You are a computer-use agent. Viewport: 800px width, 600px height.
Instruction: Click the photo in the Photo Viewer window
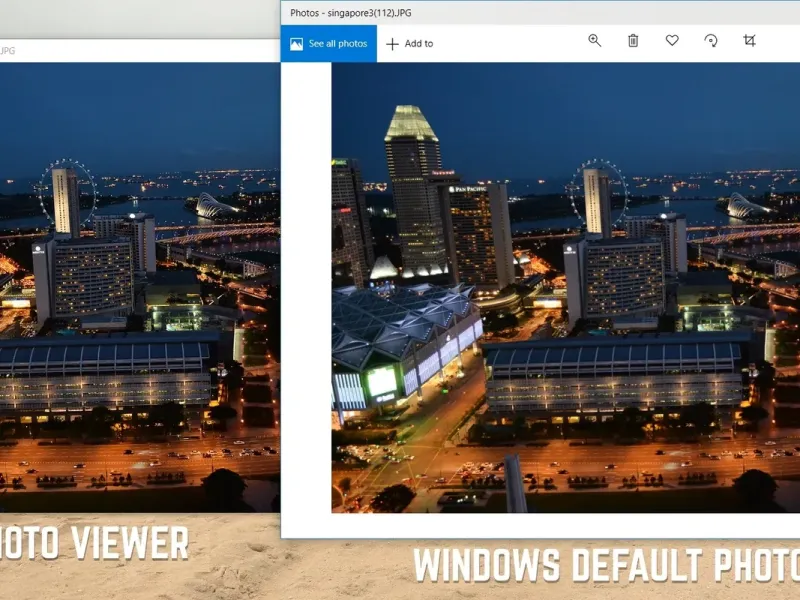click(x=140, y=288)
